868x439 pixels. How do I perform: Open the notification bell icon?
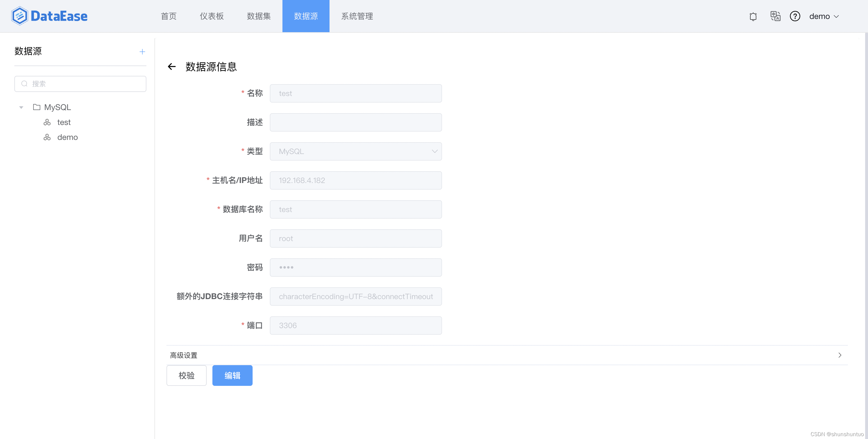753,16
